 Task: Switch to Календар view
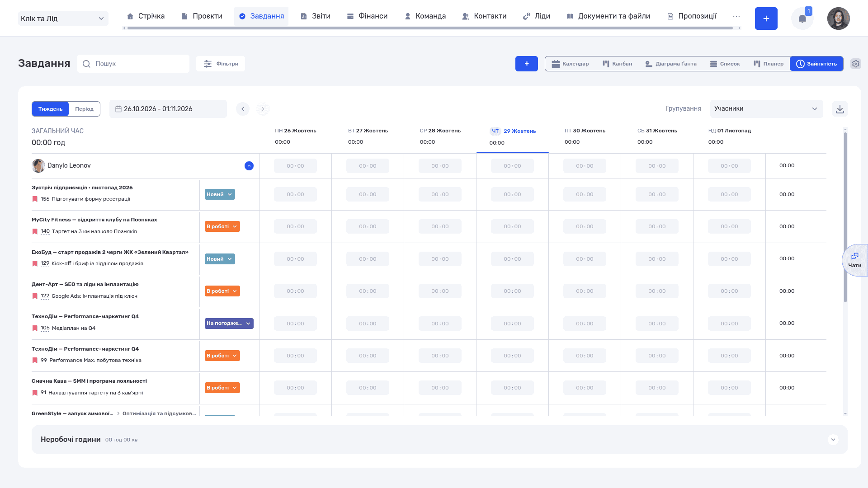tap(571, 64)
